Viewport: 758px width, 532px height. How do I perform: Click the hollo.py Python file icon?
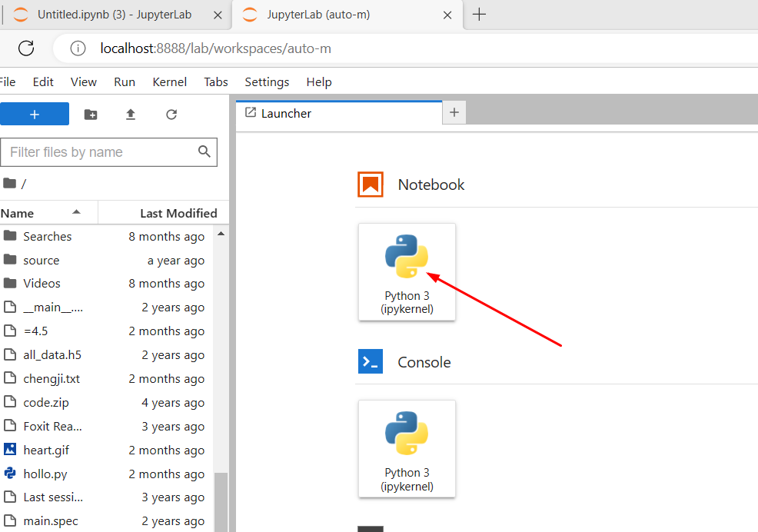[10, 473]
